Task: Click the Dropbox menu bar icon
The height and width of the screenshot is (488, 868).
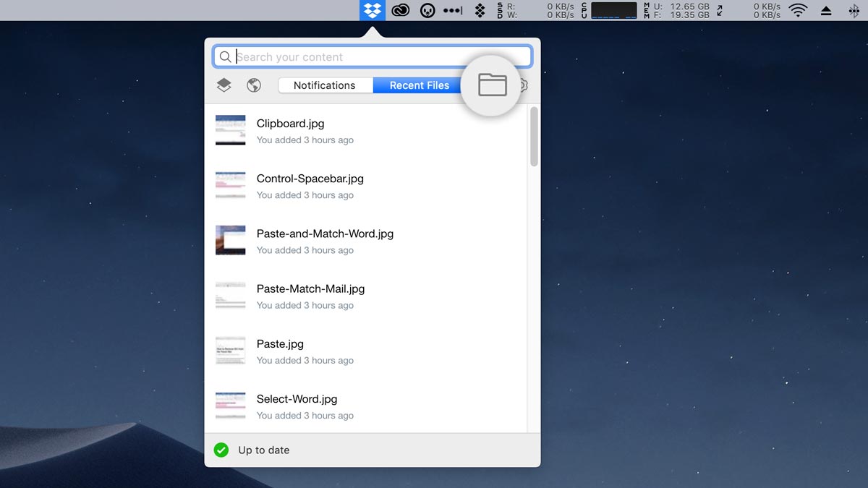Action: pyautogui.click(x=373, y=10)
